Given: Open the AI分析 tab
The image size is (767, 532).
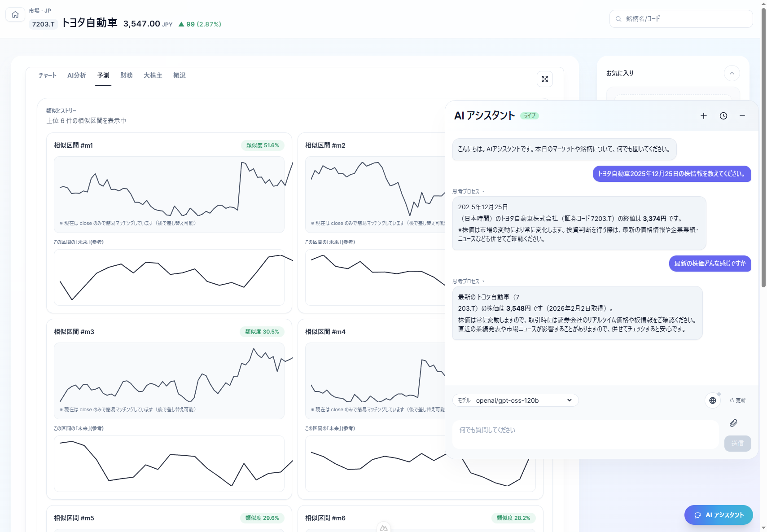Looking at the screenshot, I should [77, 75].
